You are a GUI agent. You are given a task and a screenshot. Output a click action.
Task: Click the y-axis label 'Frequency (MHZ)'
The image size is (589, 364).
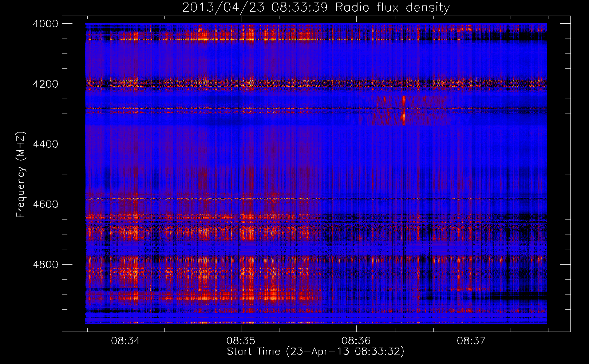click(21, 175)
